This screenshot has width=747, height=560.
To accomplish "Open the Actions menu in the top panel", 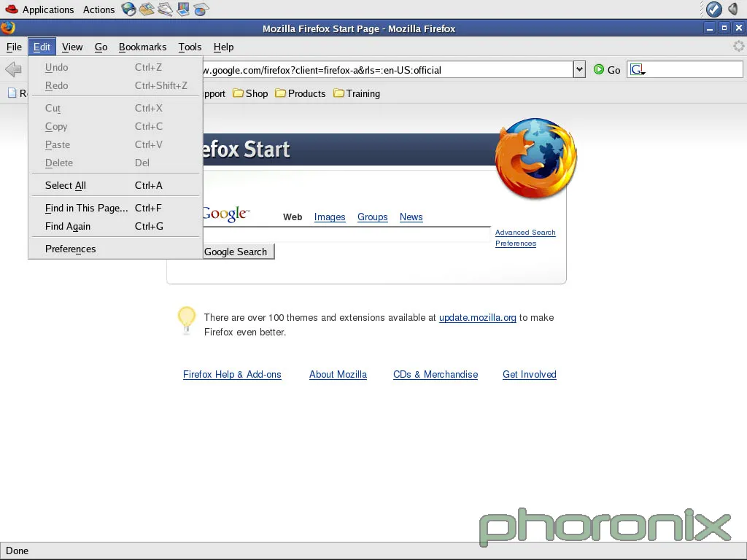I will [x=98, y=9].
